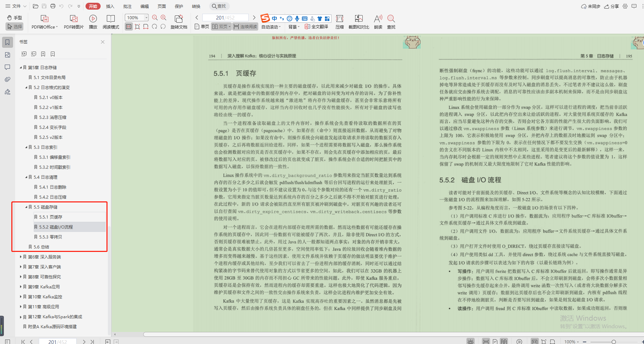
Task: Click the 未同步 cloud sync status
Action: (x=590, y=6)
